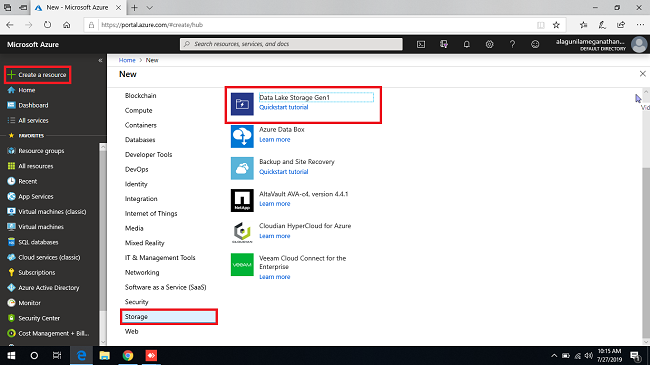Open Quickstart tutorial for Data Lake Storage
This screenshot has height=365, width=650.
284,107
